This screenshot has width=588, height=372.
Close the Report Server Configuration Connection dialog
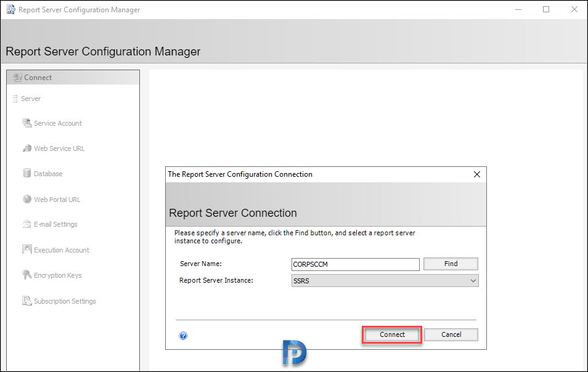(476, 174)
